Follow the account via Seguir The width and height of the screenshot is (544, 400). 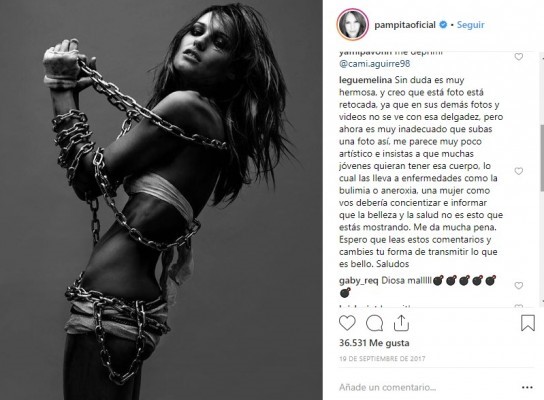(470, 25)
